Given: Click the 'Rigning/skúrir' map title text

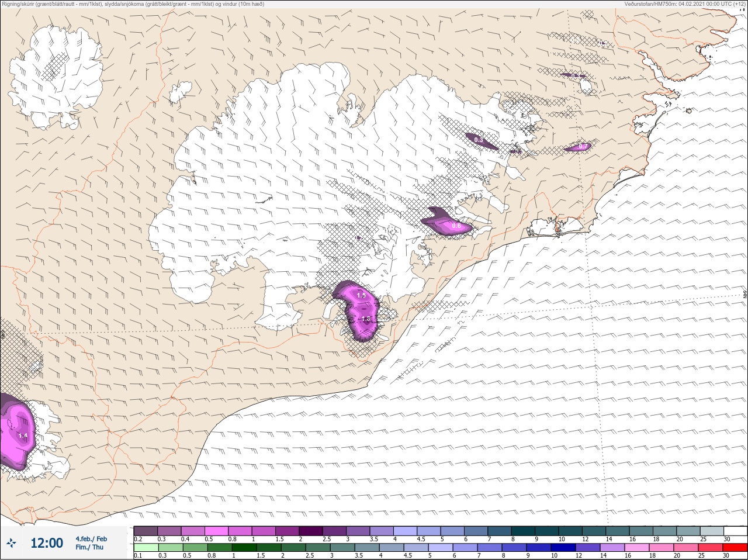Looking at the screenshot, I should [133, 4].
